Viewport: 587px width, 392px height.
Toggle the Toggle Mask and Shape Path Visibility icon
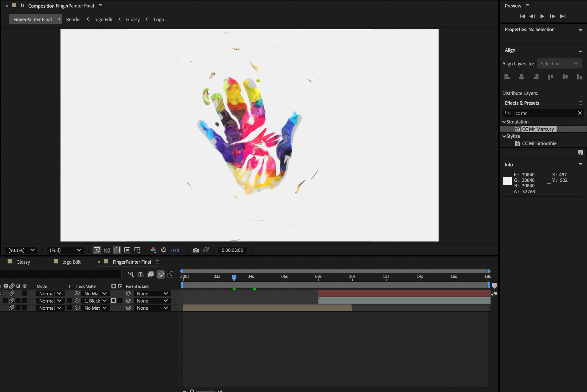[117, 250]
